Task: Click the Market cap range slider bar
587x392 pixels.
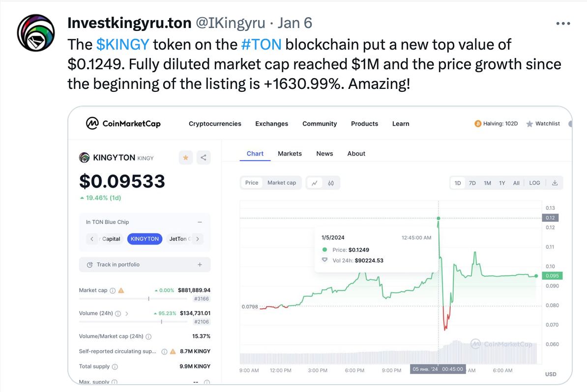Action: [x=145, y=299]
